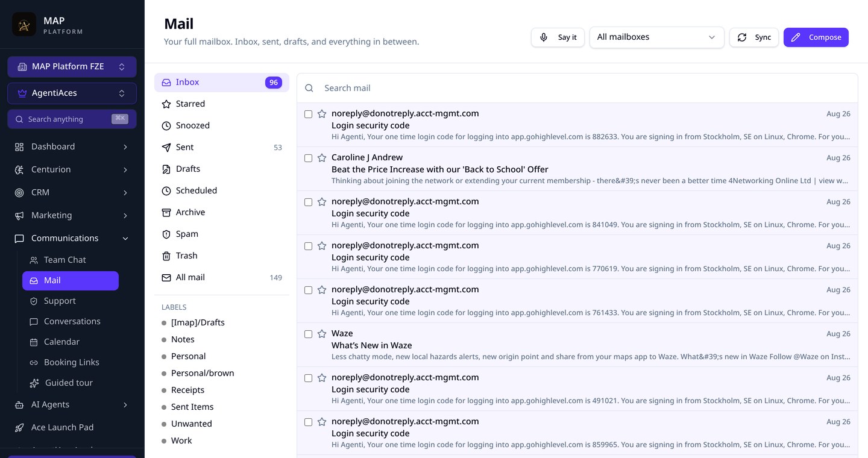
Task: Click the refresh icon in Sync
Action: pos(742,37)
